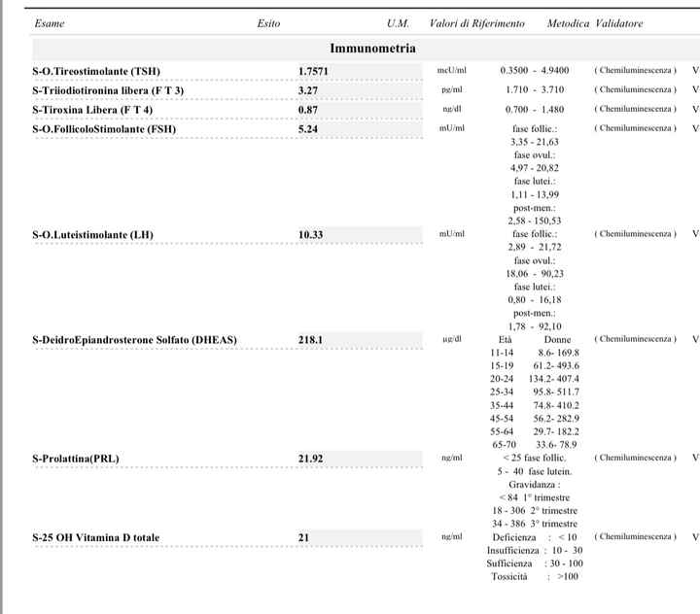Select the S-Triiodiotironina libera (F T 3) row

[x=108, y=90]
